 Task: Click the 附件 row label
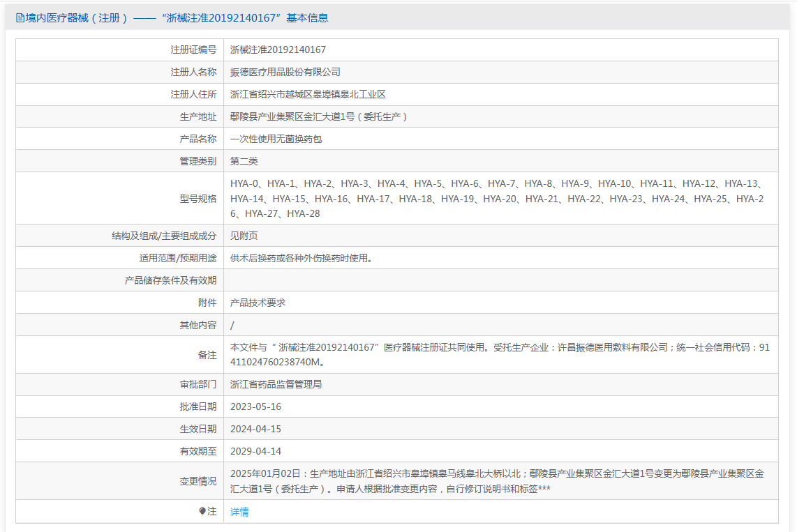click(207, 303)
